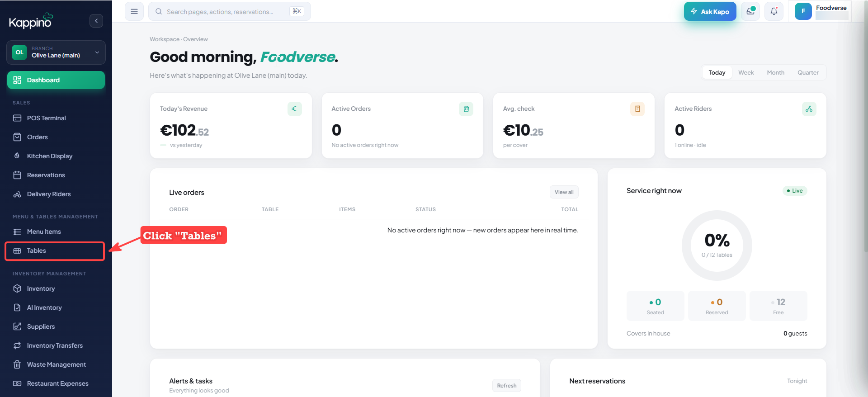The image size is (868, 397).
Task: Switch to the Today period tab
Action: (x=717, y=72)
